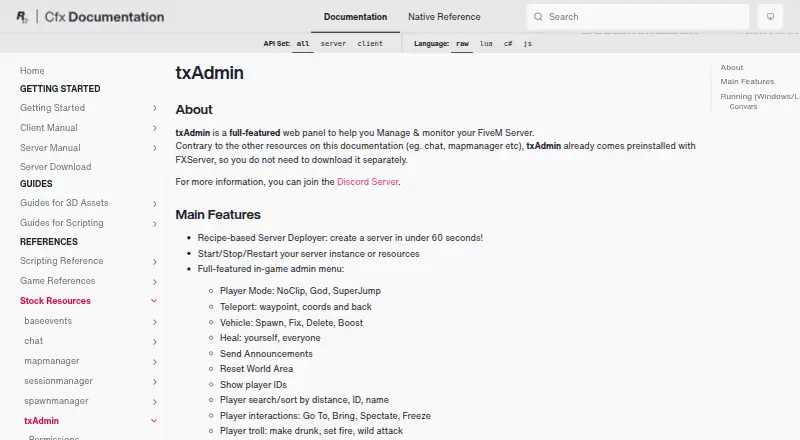
Task: Select the 'c#' language option
Action: (508, 44)
